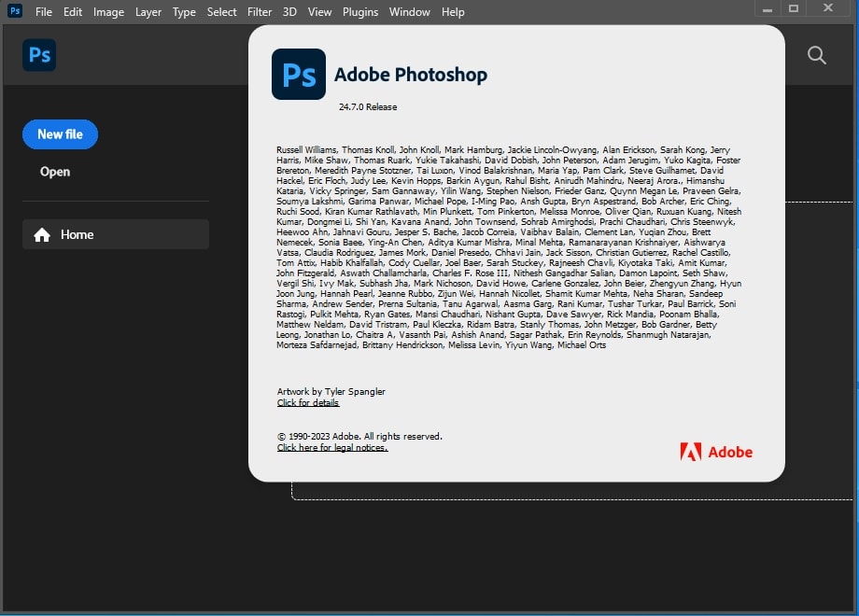Minimize the Photoshop window
Screen dimensions: 859x616
click(x=767, y=9)
